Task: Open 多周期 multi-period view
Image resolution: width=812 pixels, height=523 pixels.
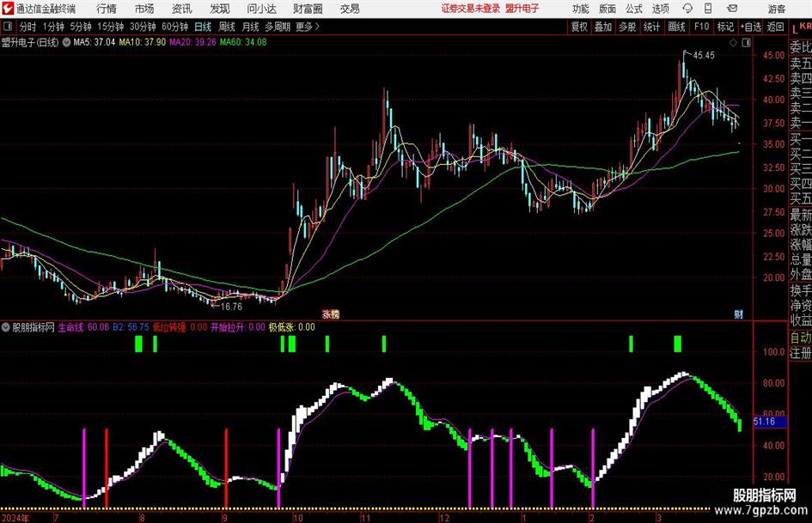Action: [x=278, y=27]
